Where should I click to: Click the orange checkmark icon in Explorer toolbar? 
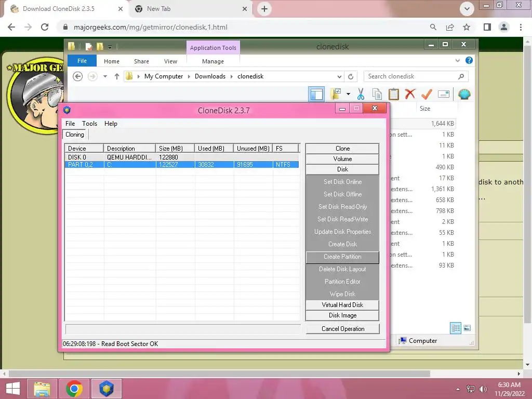[x=427, y=94]
